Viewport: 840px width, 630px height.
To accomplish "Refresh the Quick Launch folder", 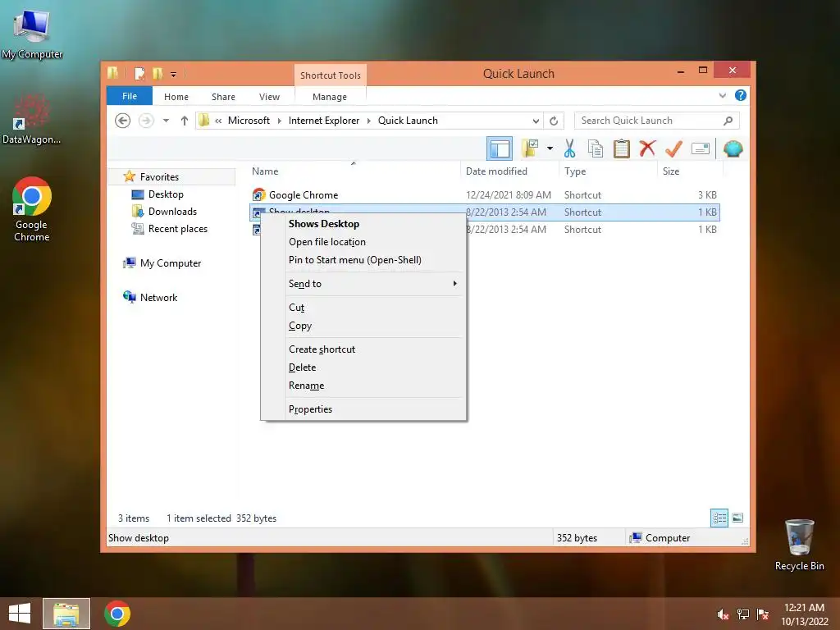I will pyautogui.click(x=554, y=121).
